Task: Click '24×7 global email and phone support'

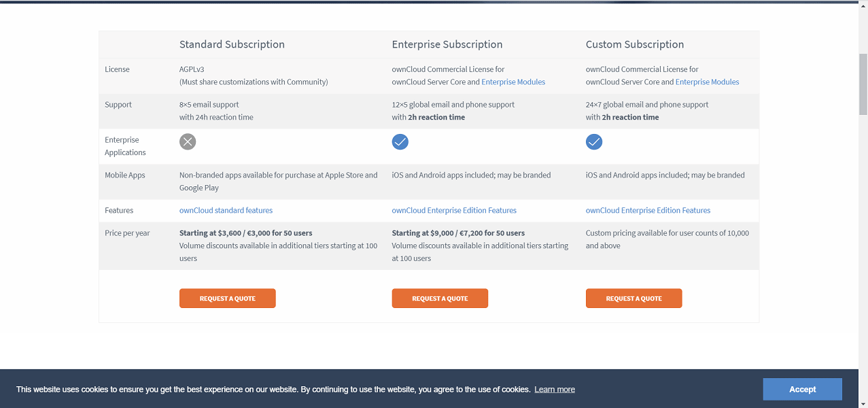Action: coord(647,105)
